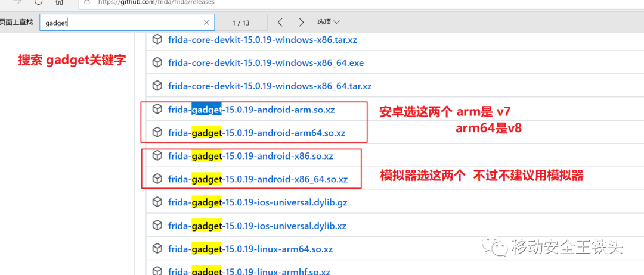Click package icon beside android-arm.so.xz
The width and height of the screenshot is (644, 275).
156,109
